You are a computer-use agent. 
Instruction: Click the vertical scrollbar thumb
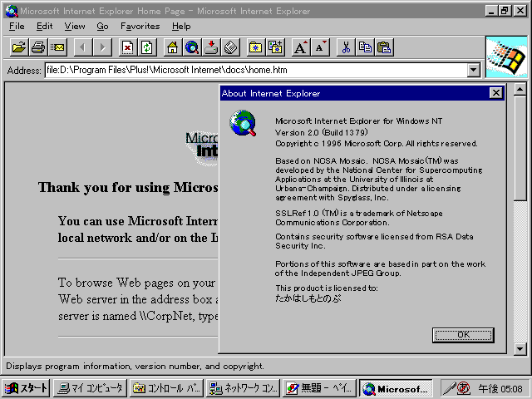(x=520, y=148)
